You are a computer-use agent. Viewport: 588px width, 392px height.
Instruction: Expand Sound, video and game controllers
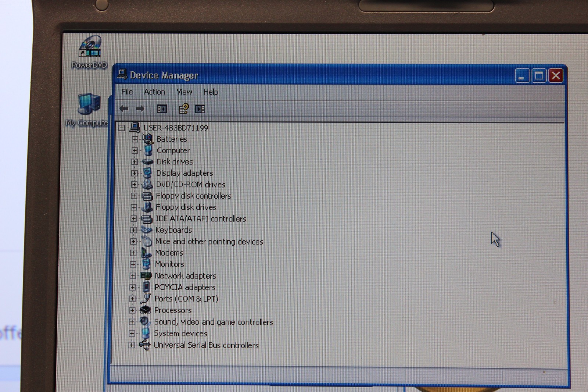coord(132,322)
